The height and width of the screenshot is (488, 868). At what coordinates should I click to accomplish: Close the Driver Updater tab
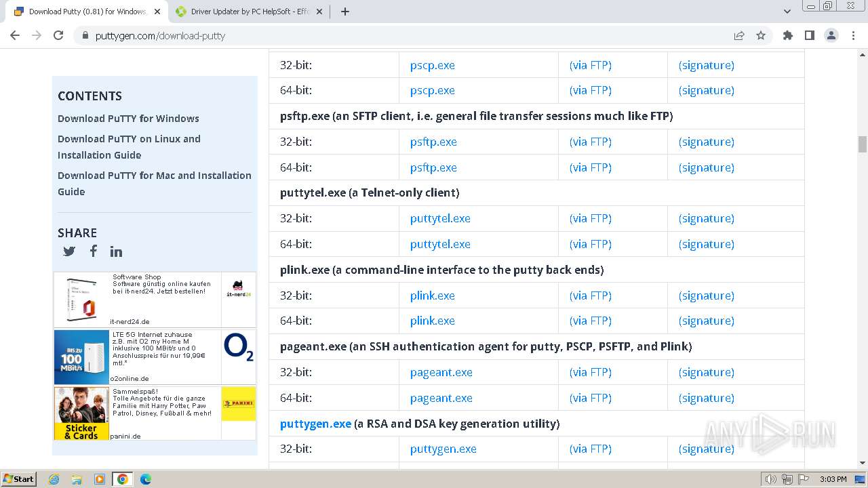[319, 12]
